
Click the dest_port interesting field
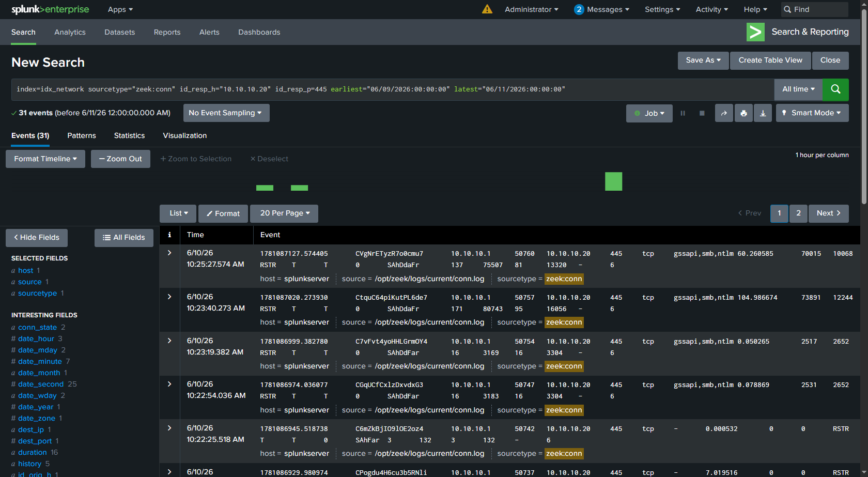coord(35,441)
